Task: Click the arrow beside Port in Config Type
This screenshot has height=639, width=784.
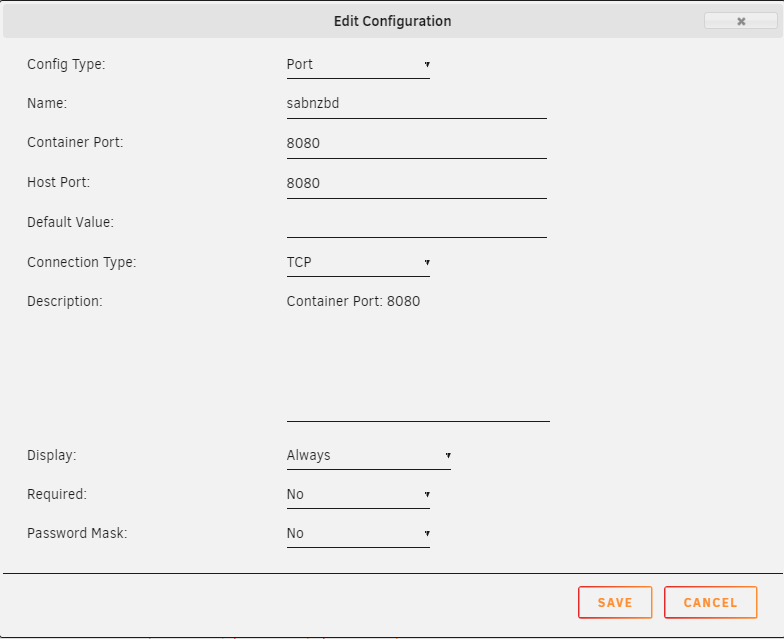Action: tap(427, 64)
